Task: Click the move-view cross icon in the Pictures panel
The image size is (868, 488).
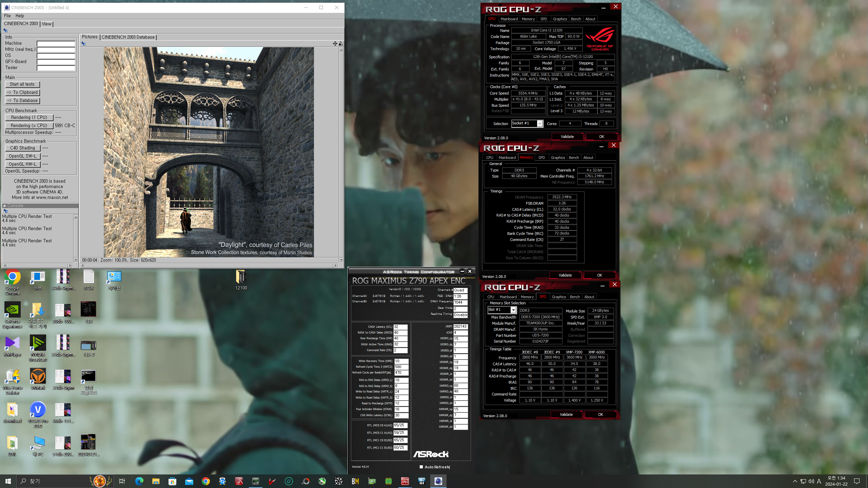Action: coord(335,43)
